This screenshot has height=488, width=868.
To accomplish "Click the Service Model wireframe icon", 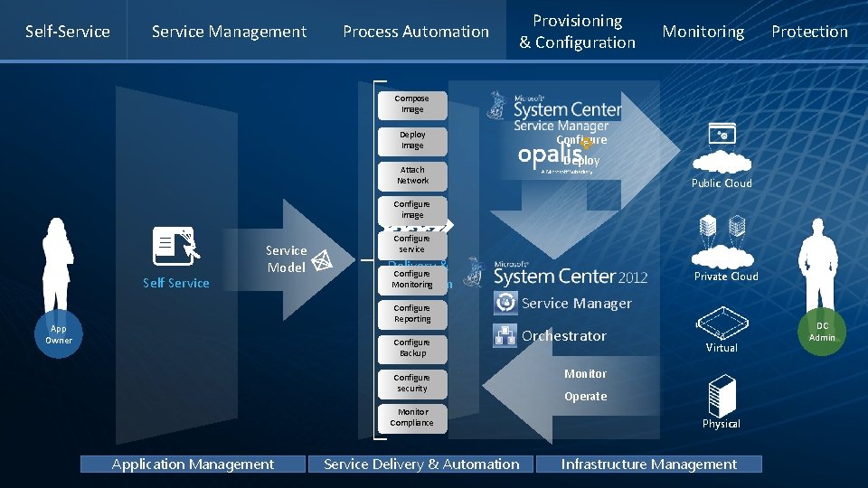I will point(322,260).
